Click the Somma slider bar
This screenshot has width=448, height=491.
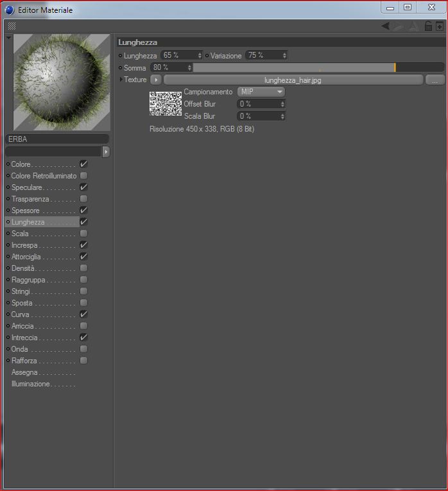(x=318, y=67)
